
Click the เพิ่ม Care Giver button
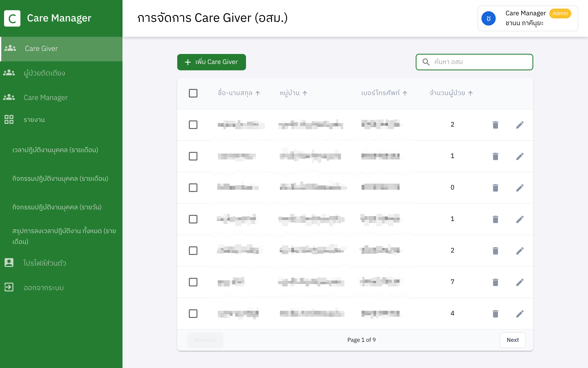tap(211, 62)
